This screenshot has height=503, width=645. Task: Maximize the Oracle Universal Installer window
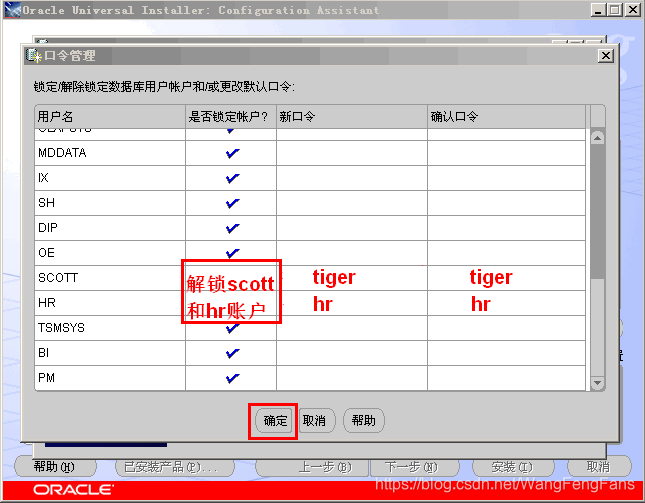click(615, 10)
